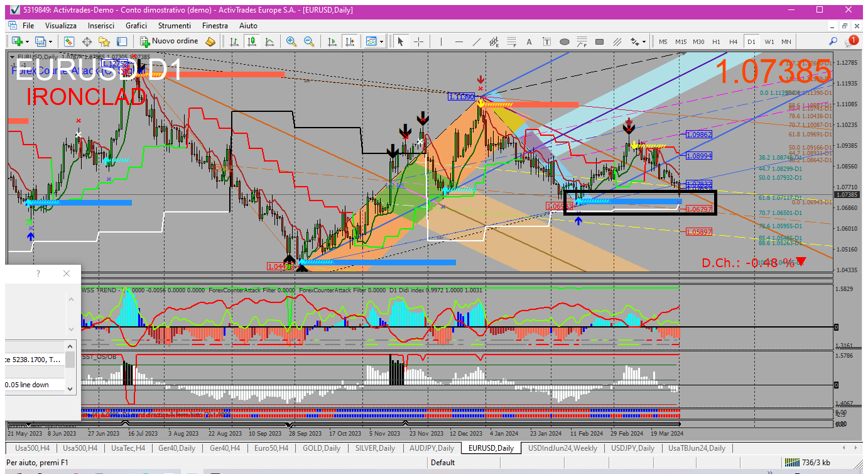Switch timeframe to MN
Screen dimensions: 868x474
pos(786,41)
